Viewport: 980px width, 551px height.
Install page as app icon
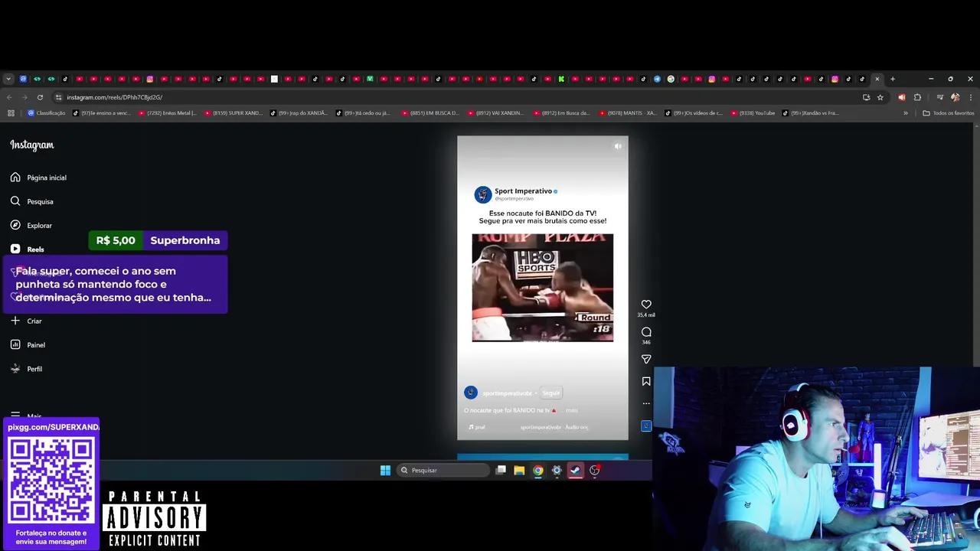tap(866, 97)
